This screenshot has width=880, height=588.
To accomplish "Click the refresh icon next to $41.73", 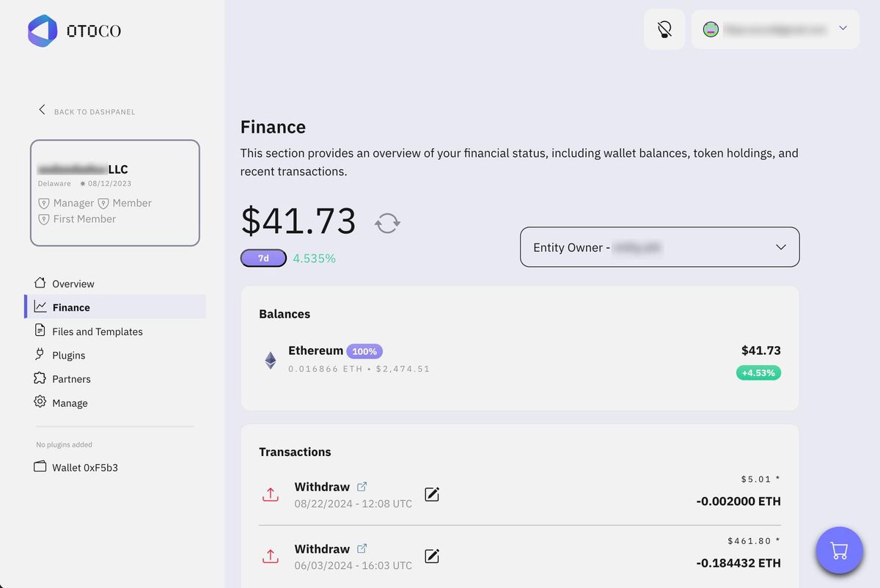I will point(387,222).
